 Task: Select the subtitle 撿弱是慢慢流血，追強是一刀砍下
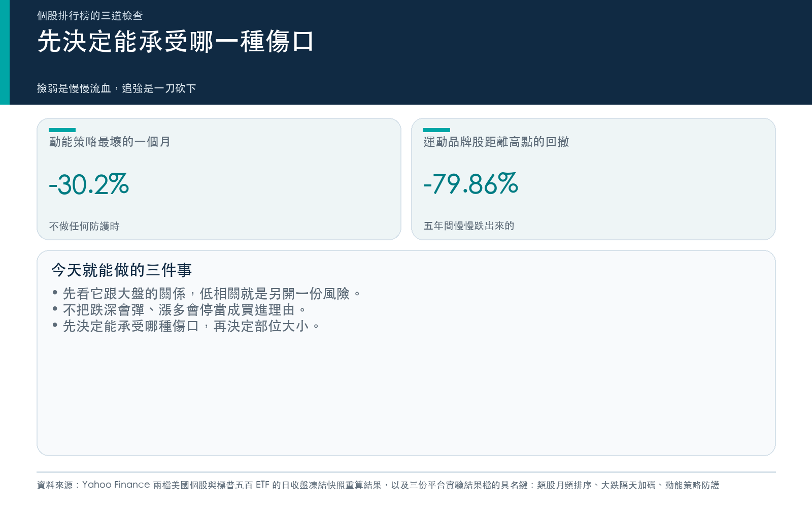point(117,88)
